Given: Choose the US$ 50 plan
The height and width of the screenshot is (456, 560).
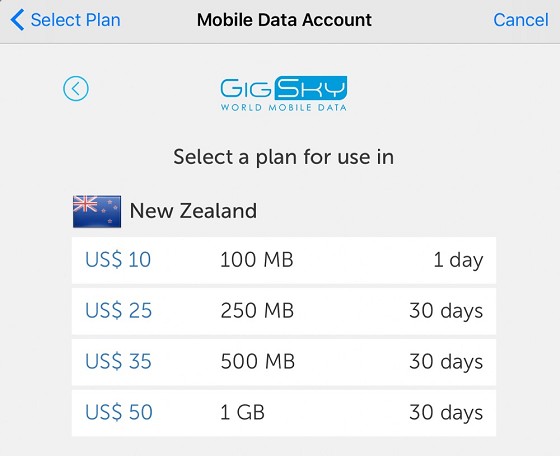Looking at the screenshot, I should pyautogui.click(x=284, y=413).
